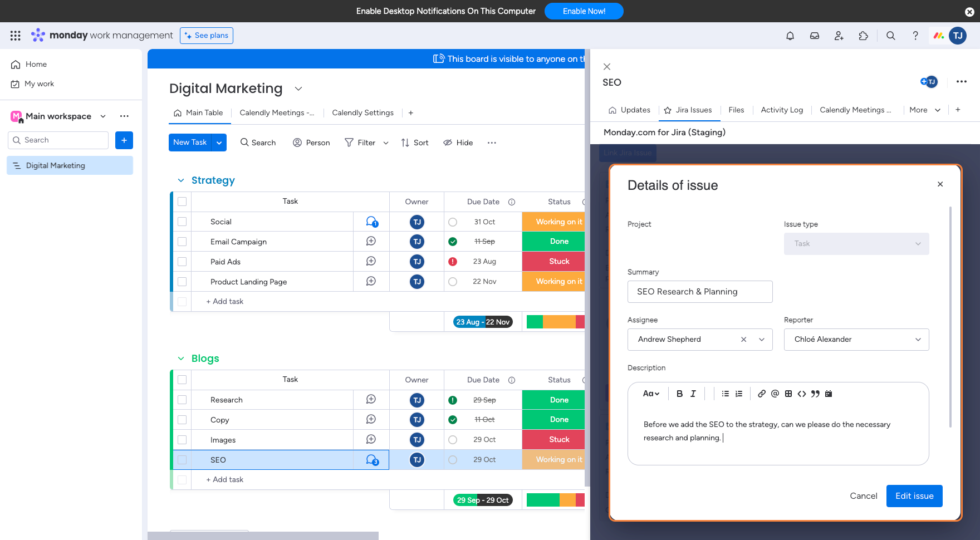Open the notifications bell icon
The height and width of the screenshot is (540, 980).
(790, 36)
